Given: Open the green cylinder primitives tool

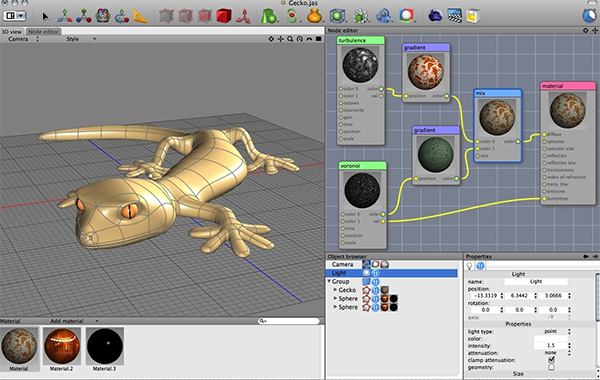Looking at the screenshot, I should 269,16.
